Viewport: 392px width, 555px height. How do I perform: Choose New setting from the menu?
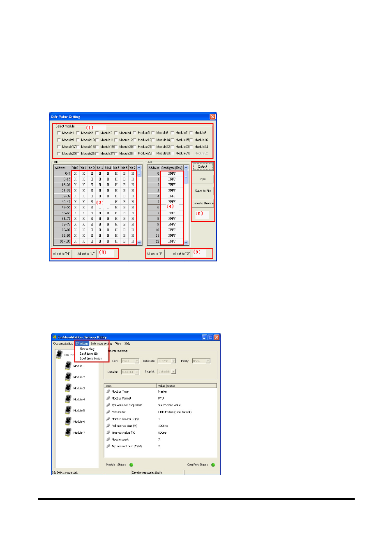(x=87, y=349)
